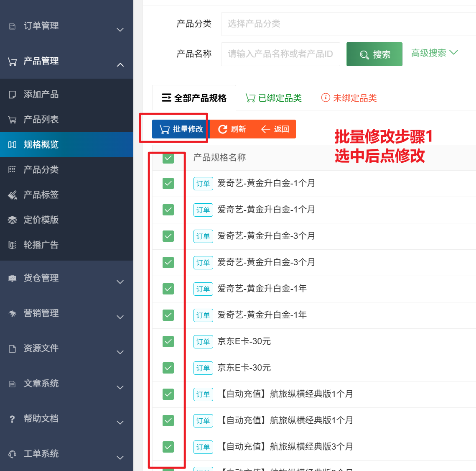Screen dimensions: 476x471
Task: Click the 工单系统 headset icon
Action: point(13,454)
